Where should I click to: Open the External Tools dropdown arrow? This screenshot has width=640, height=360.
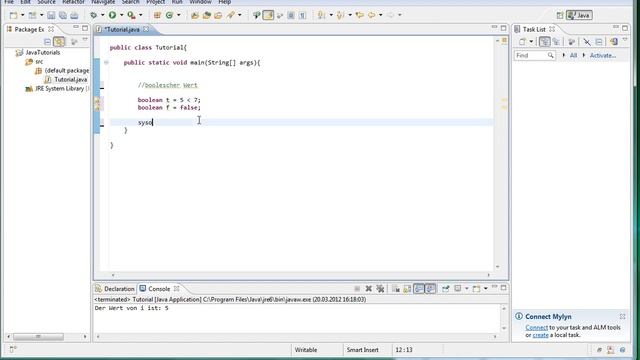[140, 16]
